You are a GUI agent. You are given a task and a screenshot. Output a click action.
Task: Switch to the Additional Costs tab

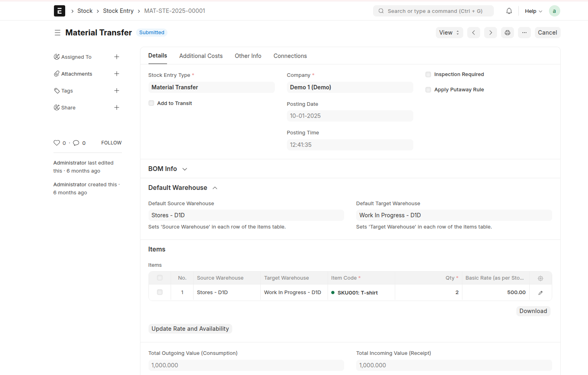pos(201,56)
